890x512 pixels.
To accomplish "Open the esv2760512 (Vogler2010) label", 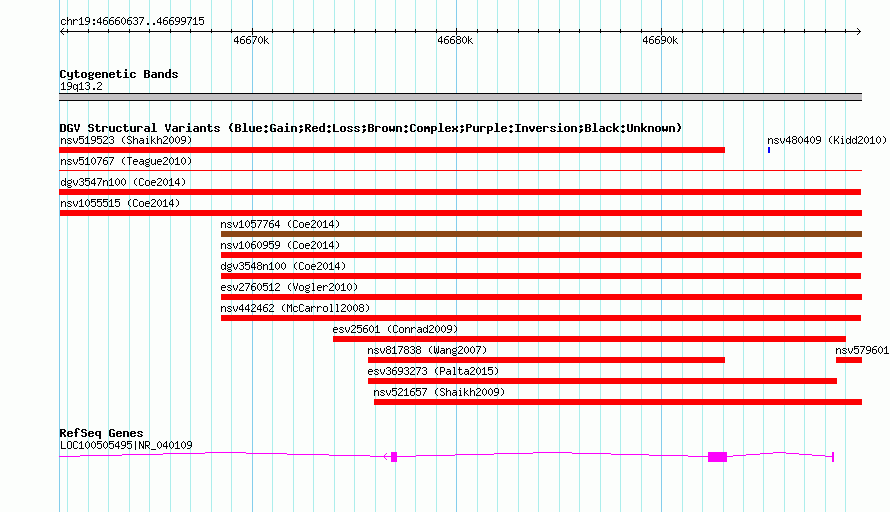I will click(x=289, y=287).
